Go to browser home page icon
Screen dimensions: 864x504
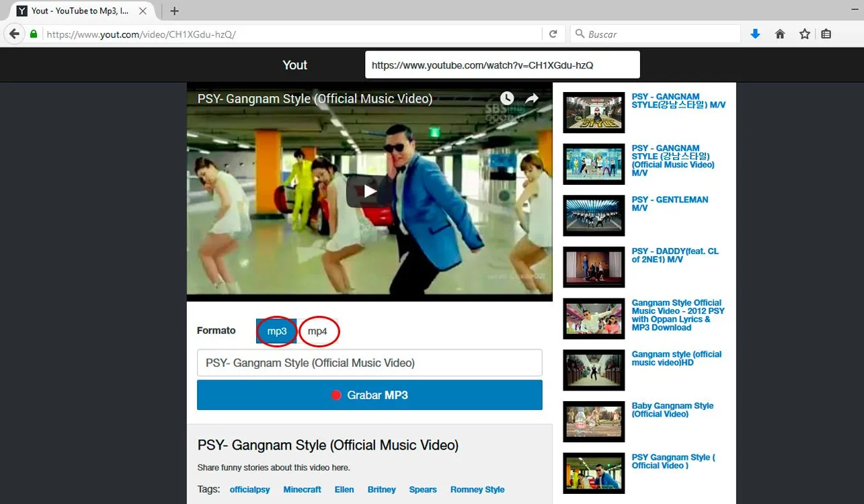(x=780, y=34)
